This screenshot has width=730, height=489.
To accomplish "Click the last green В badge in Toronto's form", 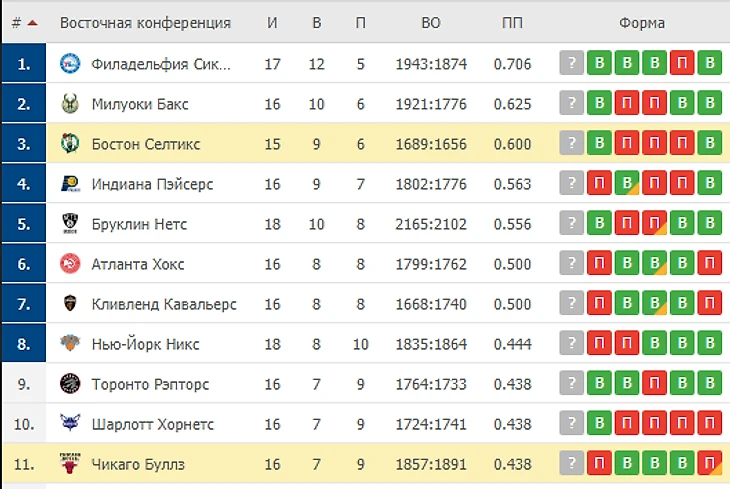I will [x=710, y=383].
